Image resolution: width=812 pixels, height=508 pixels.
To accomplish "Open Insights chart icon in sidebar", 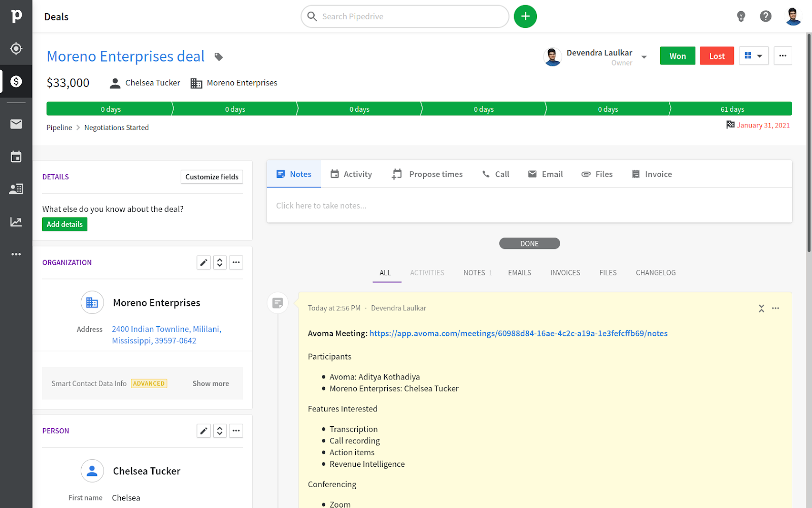I will coord(16,221).
